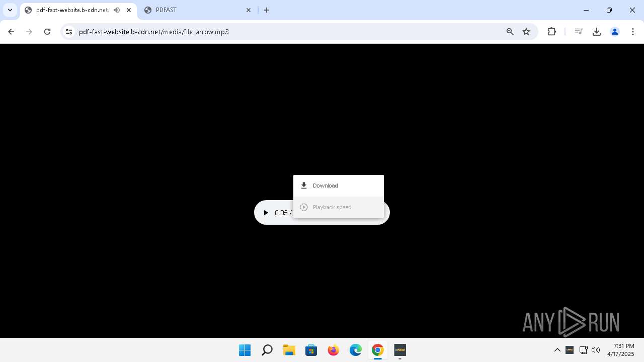Open the PDFast app in taskbar
This screenshot has height=362, width=644.
click(x=400, y=350)
